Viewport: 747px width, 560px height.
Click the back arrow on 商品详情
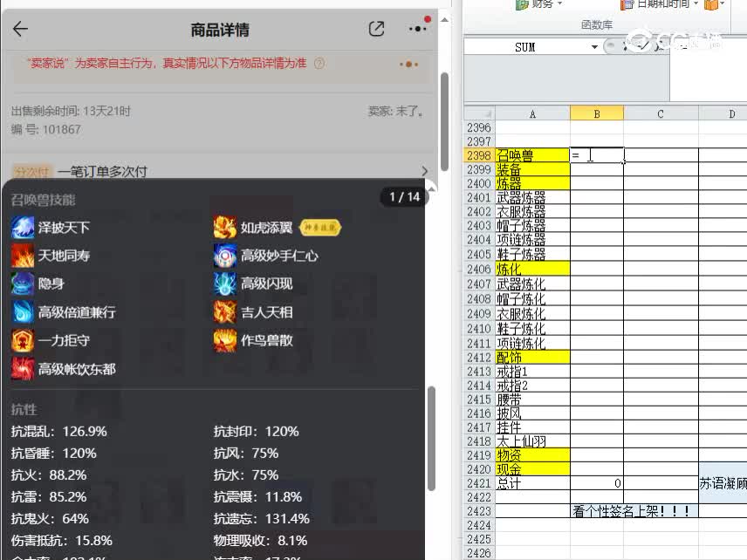pyautogui.click(x=18, y=28)
